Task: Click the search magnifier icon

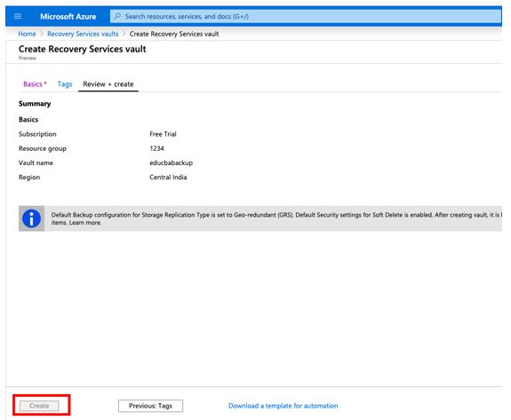Action: (117, 16)
